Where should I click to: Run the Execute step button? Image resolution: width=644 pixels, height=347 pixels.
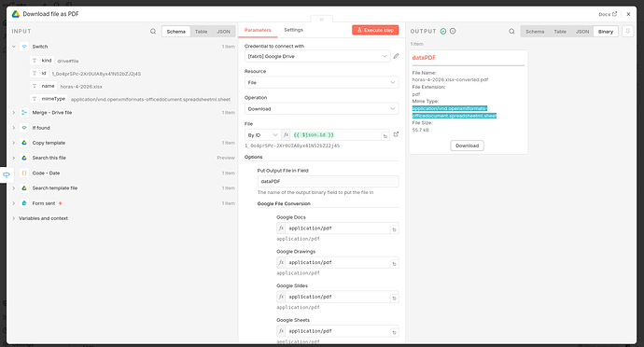pos(375,30)
